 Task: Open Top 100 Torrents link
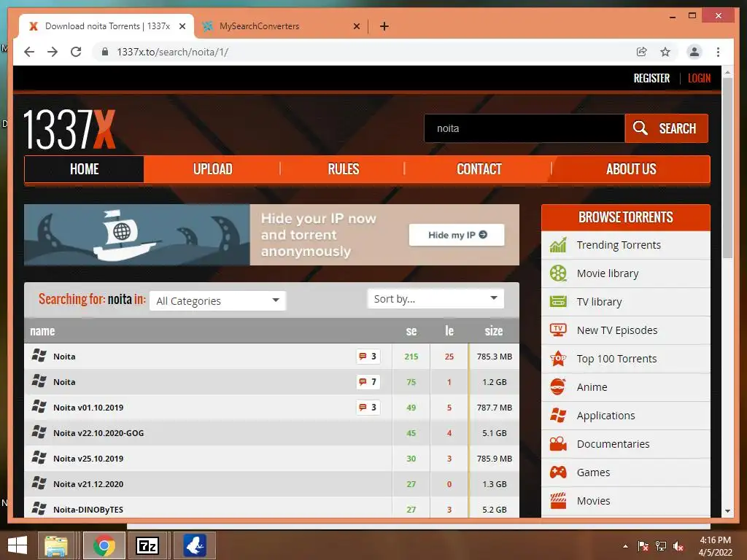(616, 359)
